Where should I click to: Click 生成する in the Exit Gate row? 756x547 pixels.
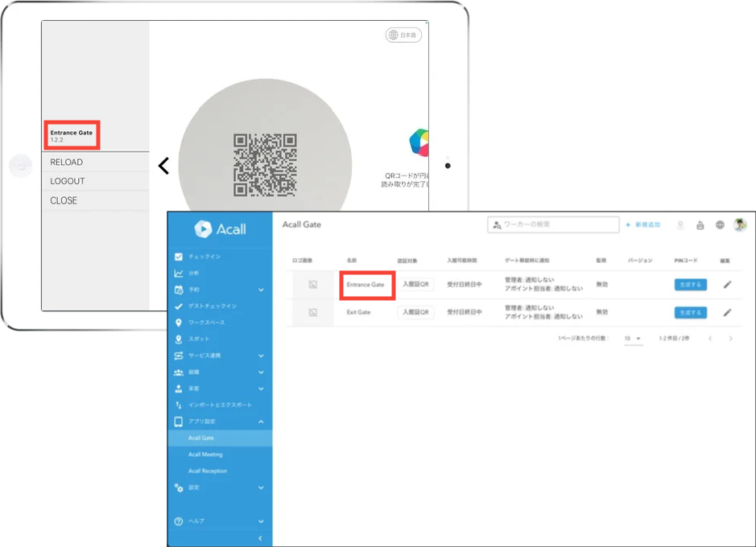tap(691, 312)
